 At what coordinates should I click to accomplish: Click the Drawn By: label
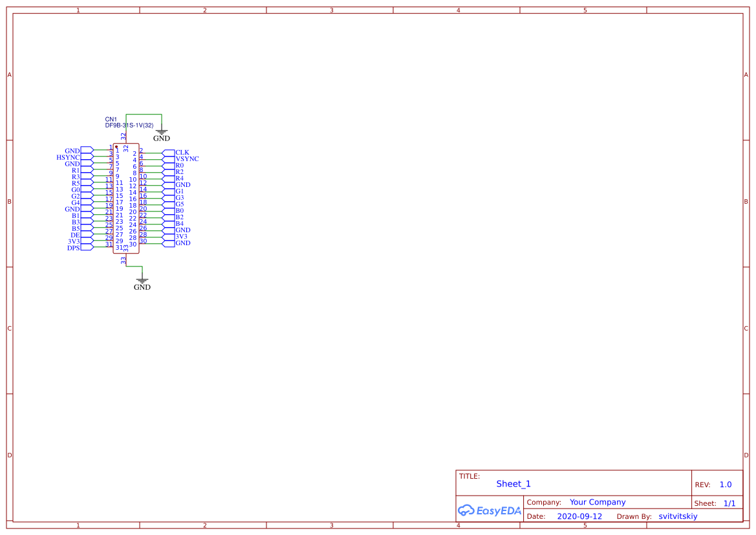coord(634,516)
